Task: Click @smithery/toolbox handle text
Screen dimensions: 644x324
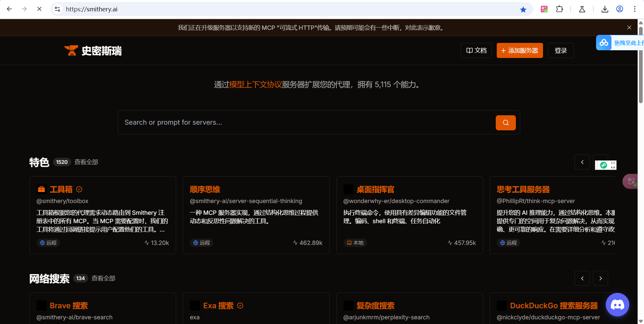Action: point(62,201)
